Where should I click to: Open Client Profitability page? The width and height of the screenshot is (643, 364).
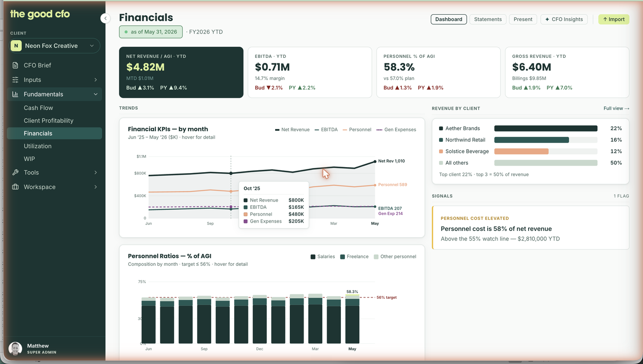pyautogui.click(x=54, y=121)
